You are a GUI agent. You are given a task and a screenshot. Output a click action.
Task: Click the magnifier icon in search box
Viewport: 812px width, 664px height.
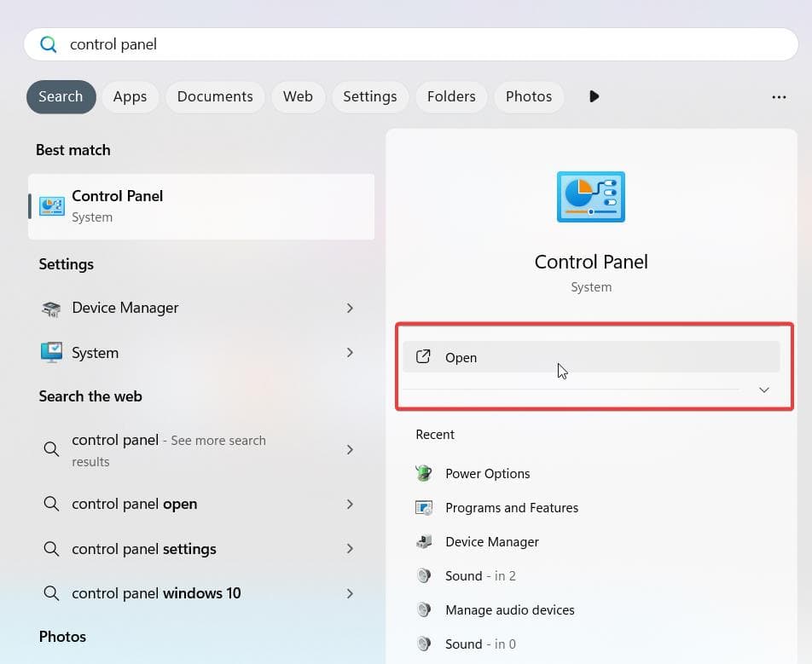point(48,44)
